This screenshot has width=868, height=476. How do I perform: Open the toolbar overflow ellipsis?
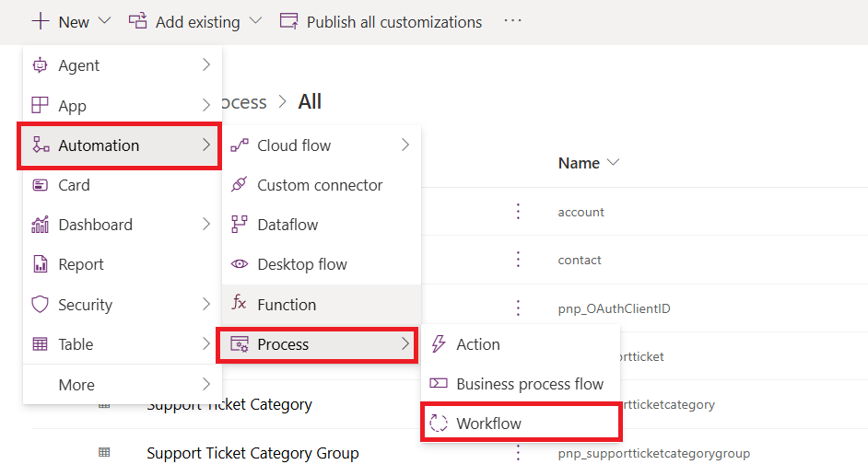[512, 21]
